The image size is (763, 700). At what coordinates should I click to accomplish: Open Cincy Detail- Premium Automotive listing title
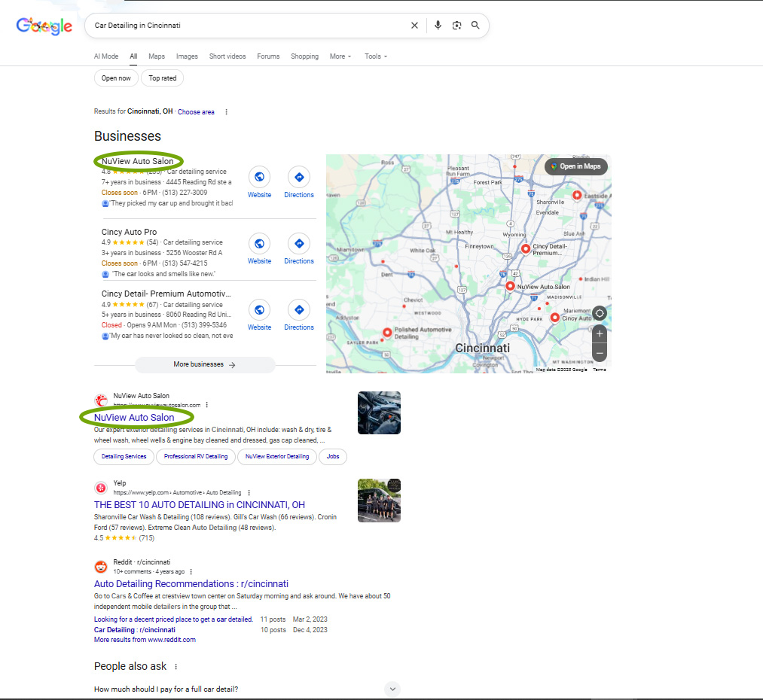(166, 294)
